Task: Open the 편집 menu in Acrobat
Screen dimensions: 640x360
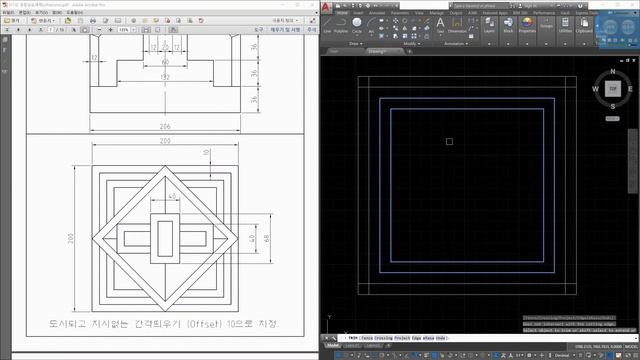Action: tap(24, 13)
